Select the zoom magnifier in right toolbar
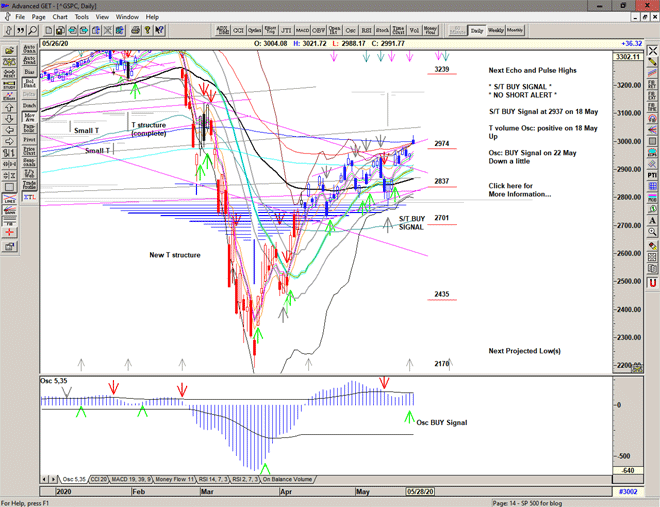660x507 pixels. click(x=652, y=232)
